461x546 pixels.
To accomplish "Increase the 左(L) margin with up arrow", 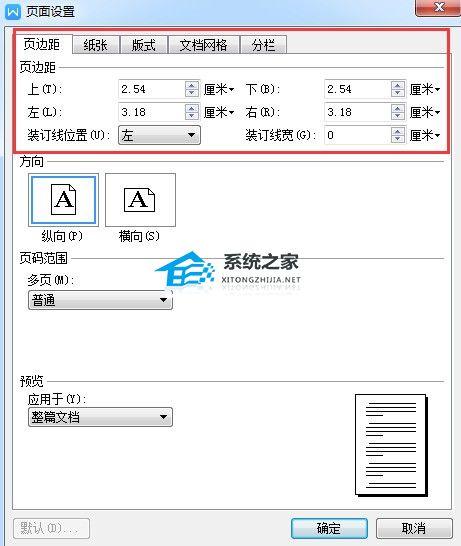I will click(192, 108).
